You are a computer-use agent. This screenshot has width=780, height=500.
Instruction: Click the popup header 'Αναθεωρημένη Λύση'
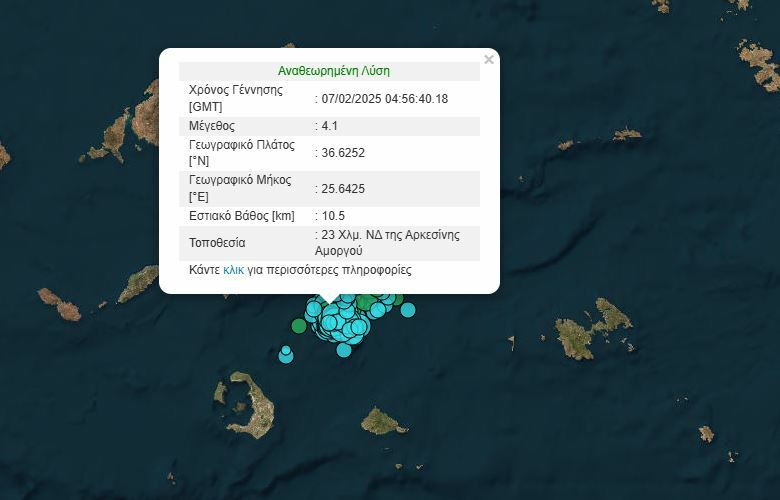point(333,71)
